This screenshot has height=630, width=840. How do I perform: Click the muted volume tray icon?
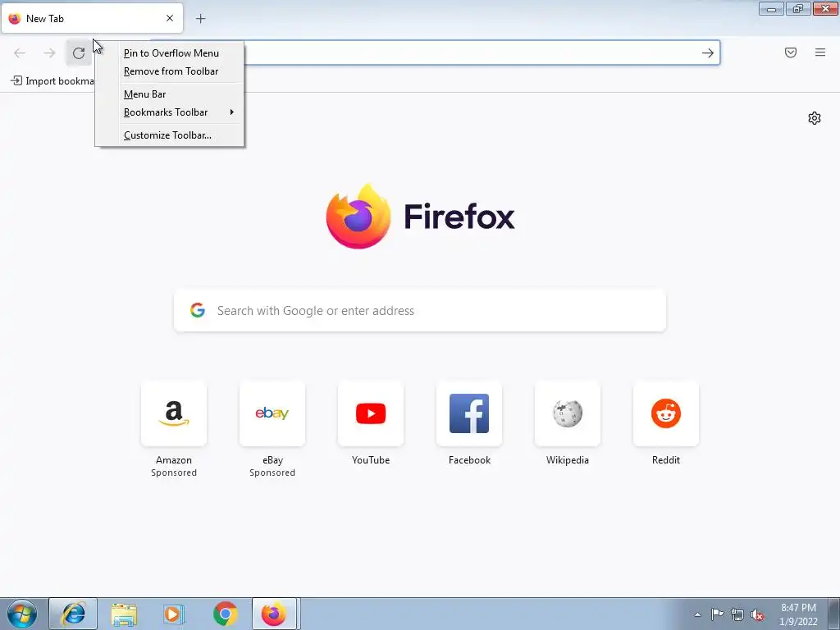coord(757,614)
